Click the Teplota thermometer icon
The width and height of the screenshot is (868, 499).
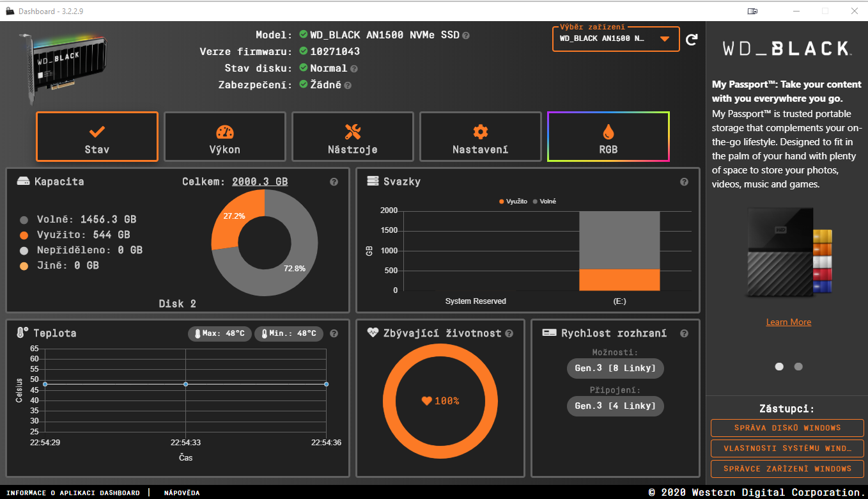(x=23, y=333)
